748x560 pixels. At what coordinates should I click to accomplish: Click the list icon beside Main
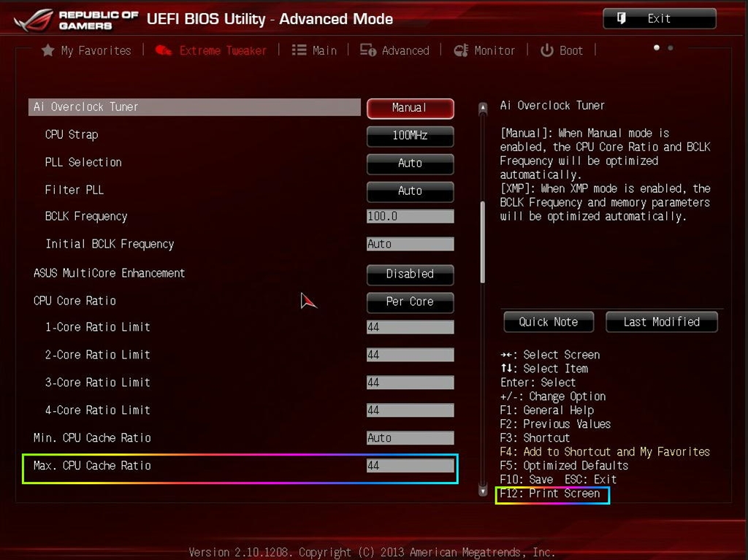299,50
